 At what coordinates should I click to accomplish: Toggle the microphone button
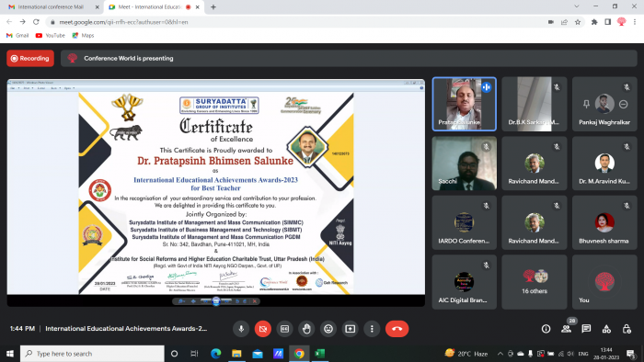coord(241,329)
